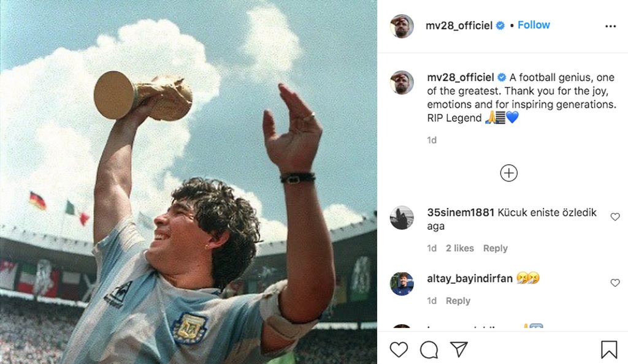Image resolution: width=628 pixels, height=364 pixels.
Task: Open the comment speech bubble icon
Action: point(429,349)
